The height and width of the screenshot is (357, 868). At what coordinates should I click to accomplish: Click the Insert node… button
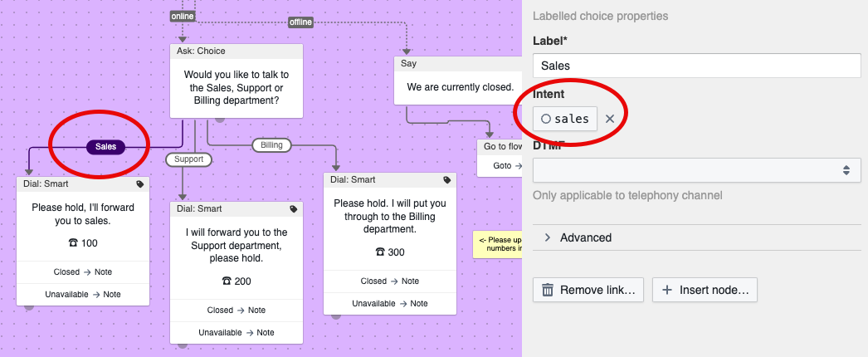tap(705, 290)
